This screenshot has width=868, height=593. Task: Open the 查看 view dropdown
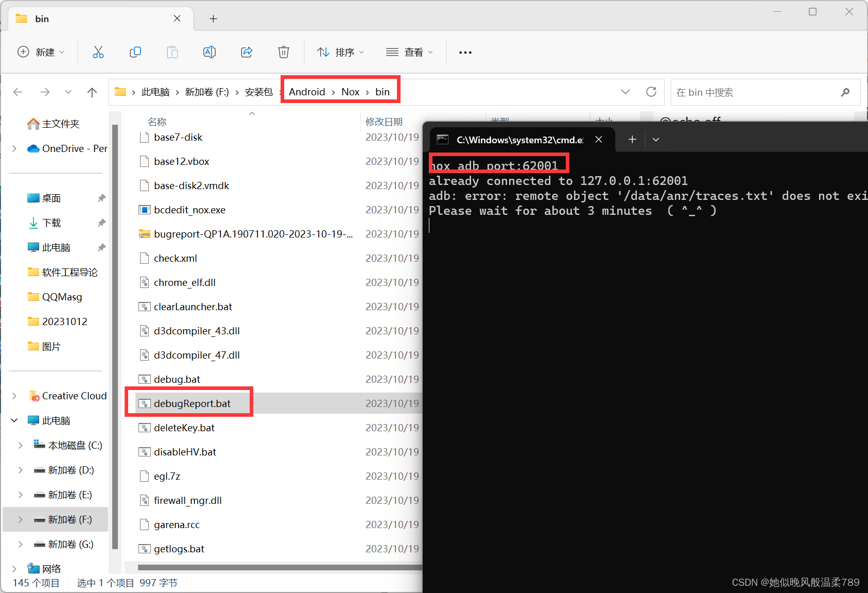coord(409,52)
